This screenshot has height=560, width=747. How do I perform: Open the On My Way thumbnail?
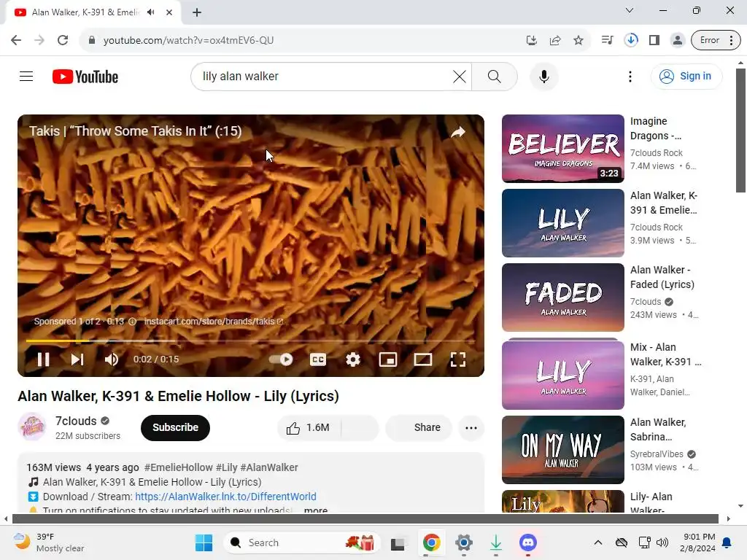click(x=563, y=449)
